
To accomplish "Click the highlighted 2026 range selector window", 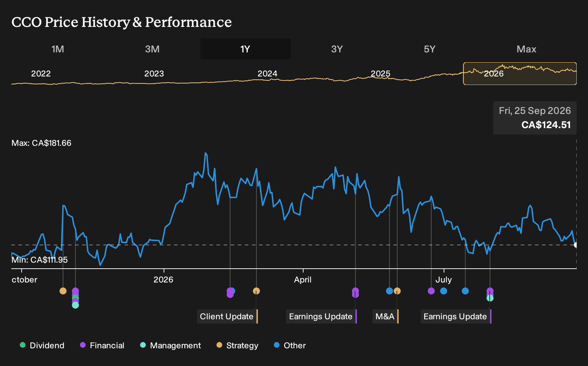I will point(520,74).
